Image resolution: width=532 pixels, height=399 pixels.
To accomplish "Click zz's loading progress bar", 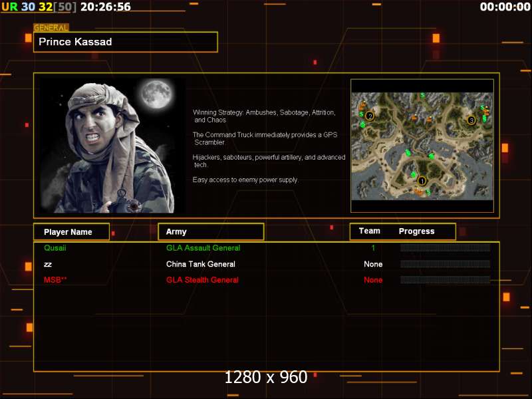I will point(445,264).
